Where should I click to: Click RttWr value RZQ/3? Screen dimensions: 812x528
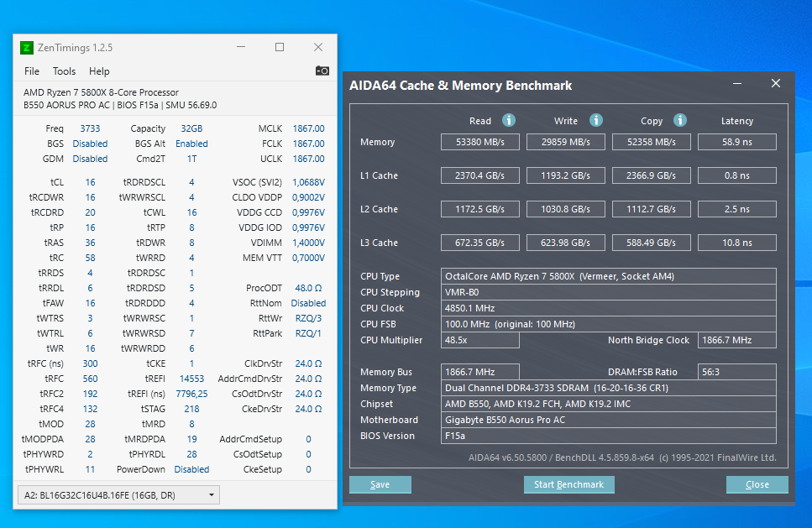point(309,318)
